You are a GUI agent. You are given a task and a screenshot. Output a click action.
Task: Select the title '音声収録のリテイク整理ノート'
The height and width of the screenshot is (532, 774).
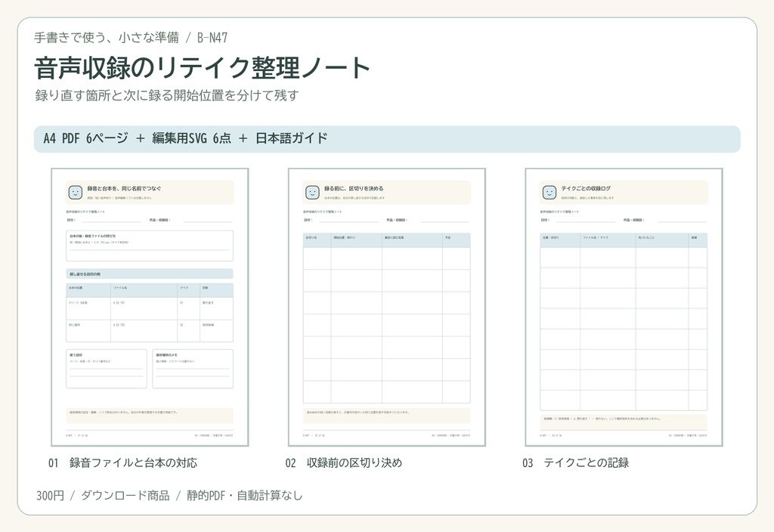[x=203, y=67]
